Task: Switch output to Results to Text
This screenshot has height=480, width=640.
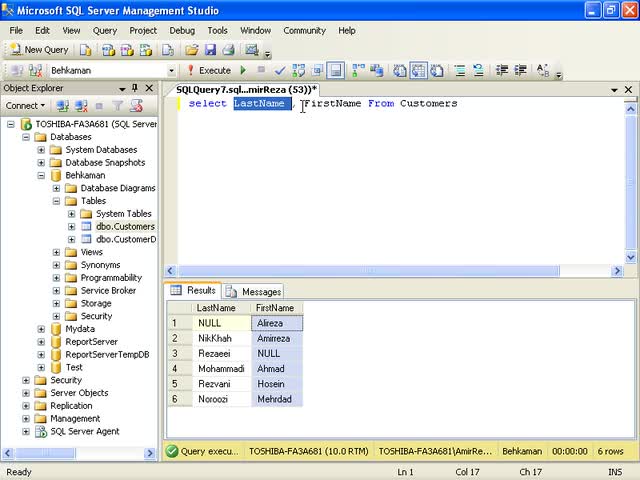Action: click(x=400, y=71)
